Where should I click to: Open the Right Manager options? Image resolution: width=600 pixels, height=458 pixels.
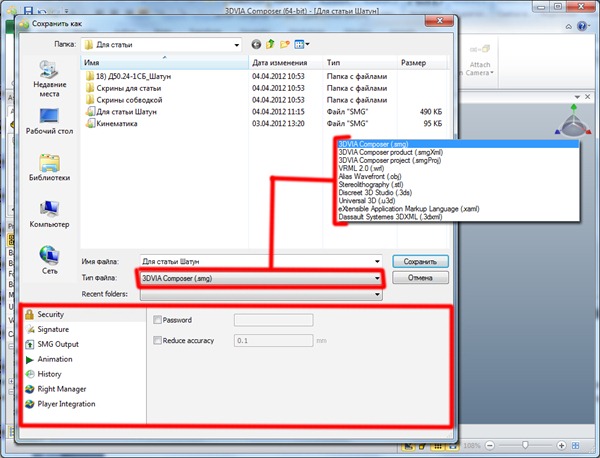pos(83,389)
